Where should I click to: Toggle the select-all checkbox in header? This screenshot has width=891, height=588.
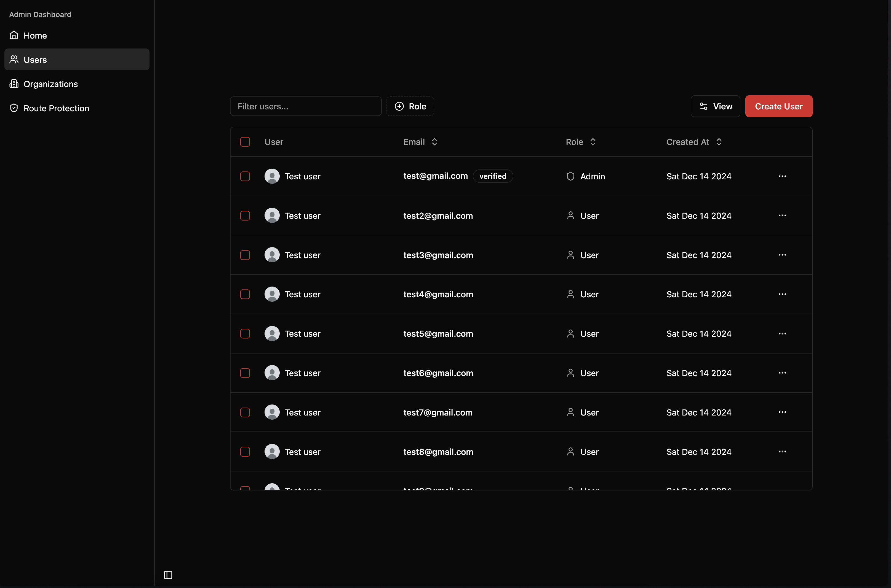(245, 142)
